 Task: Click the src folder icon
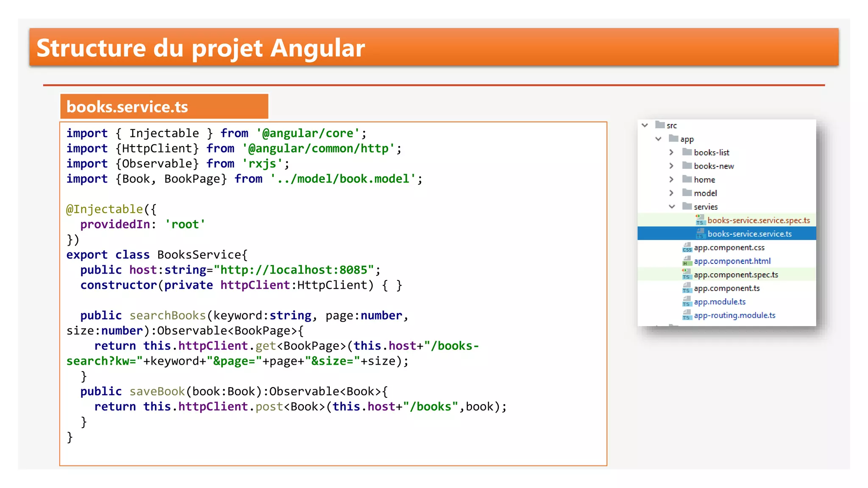tap(660, 125)
